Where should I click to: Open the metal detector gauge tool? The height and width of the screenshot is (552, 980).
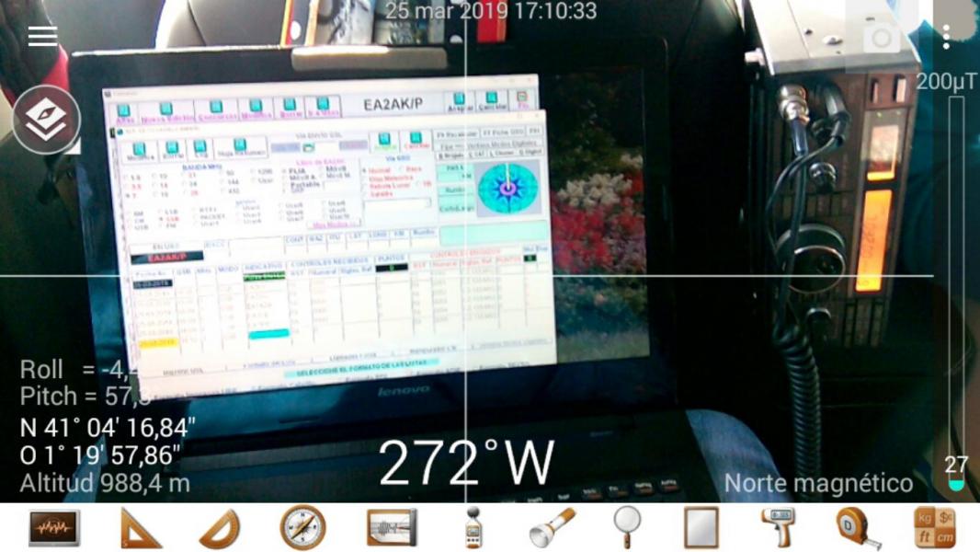pos(392,528)
